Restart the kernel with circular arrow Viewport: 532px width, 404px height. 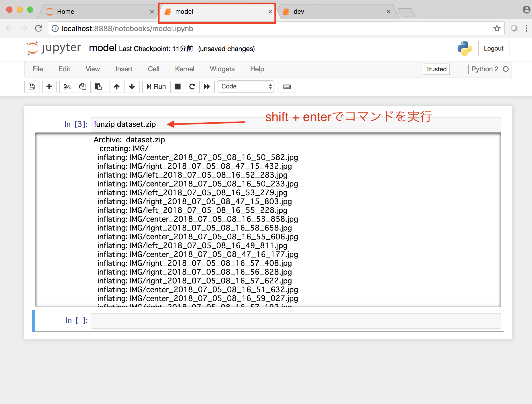192,87
